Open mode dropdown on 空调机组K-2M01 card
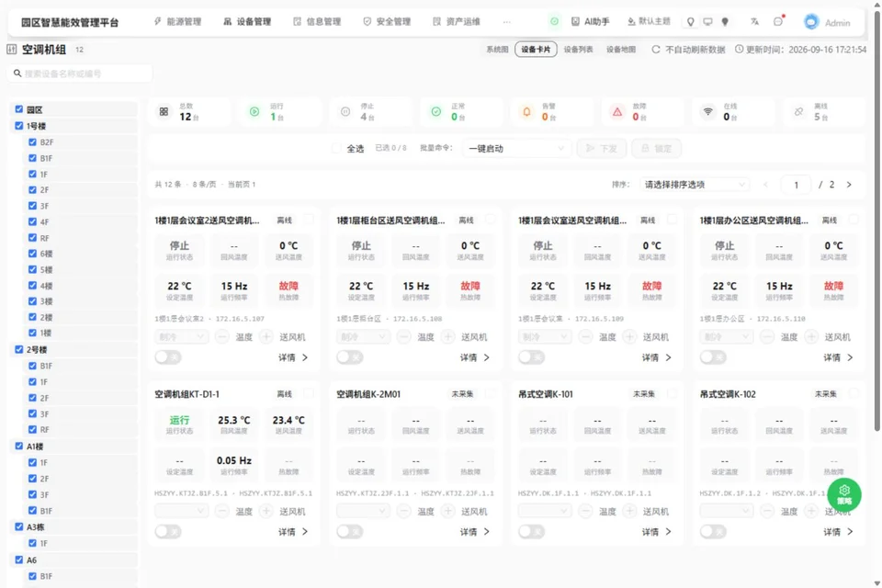882x588 pixels. pyautogui.click(x=363, y=511)
